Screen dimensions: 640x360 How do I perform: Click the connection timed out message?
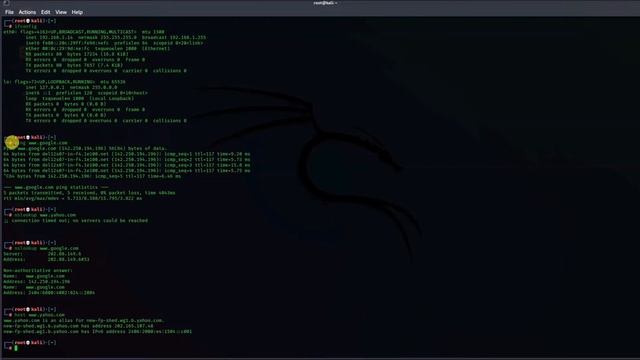pos(76,220)
